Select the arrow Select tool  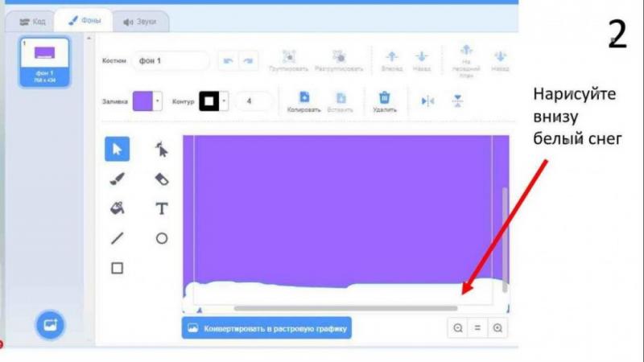[117, 149]
